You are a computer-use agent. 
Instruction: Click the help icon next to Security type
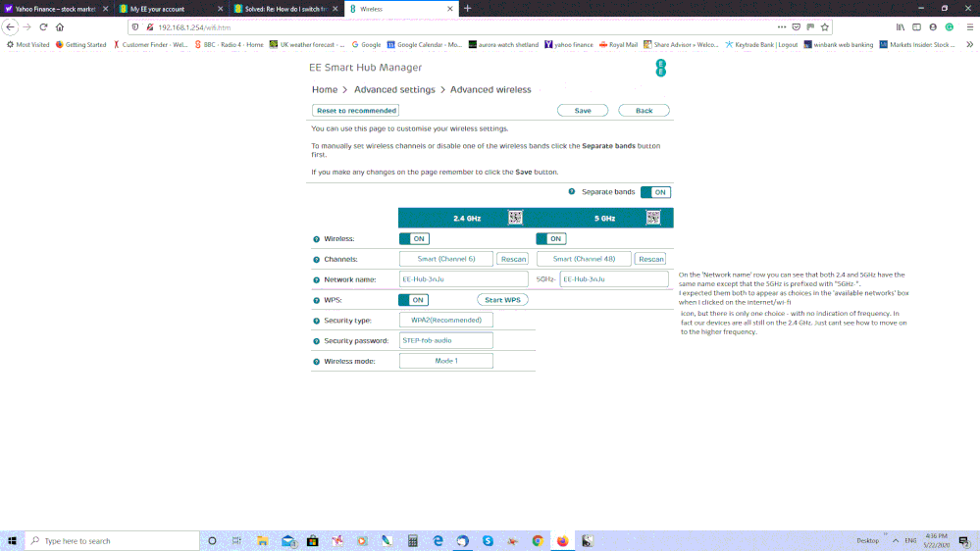coord(316,321)
